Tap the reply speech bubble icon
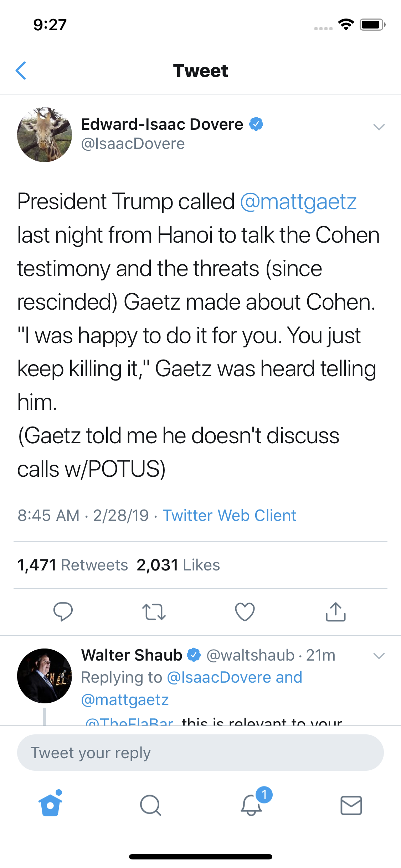401x868 pixels. [63, 611]
